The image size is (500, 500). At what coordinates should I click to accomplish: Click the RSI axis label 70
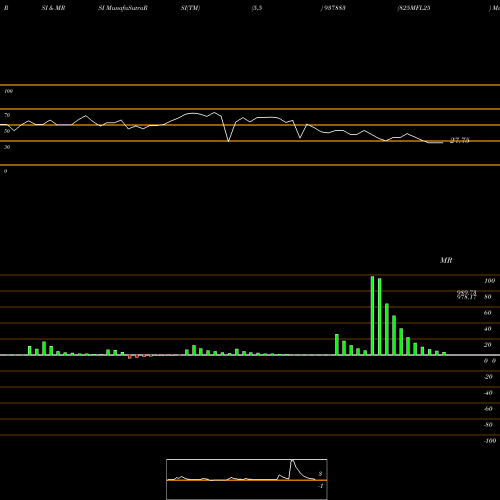click(x=7, y=115)
